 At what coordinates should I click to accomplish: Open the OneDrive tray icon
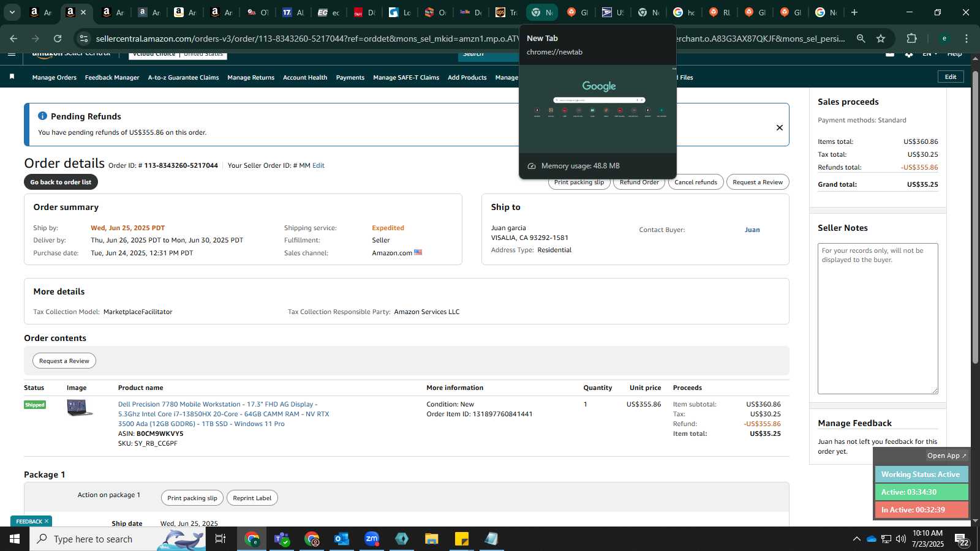pos(871,539)
